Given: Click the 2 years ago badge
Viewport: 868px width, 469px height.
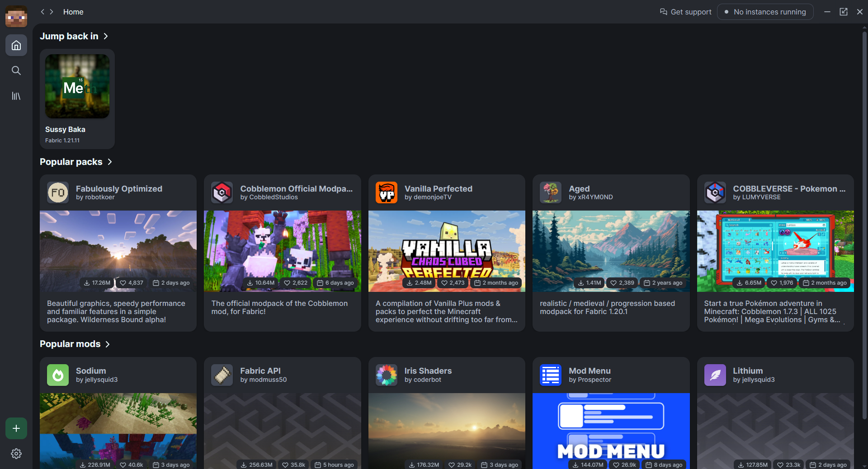Looking at the screenshot, I should [663, 283].
